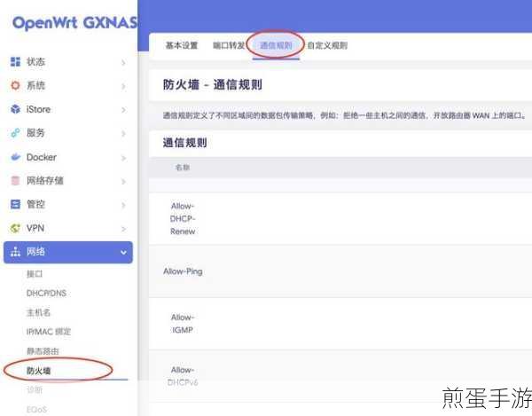Click the Allow-Ping rule name

pos(183,271)
